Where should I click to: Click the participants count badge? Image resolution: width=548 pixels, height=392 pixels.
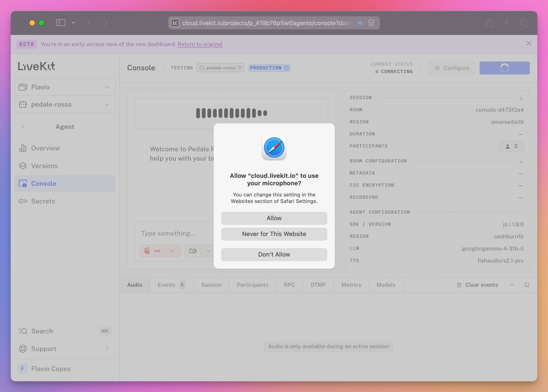(511, 146)
